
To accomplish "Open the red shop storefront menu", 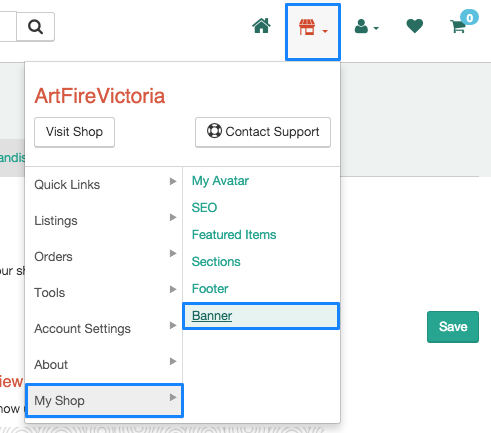I will 313,32.
